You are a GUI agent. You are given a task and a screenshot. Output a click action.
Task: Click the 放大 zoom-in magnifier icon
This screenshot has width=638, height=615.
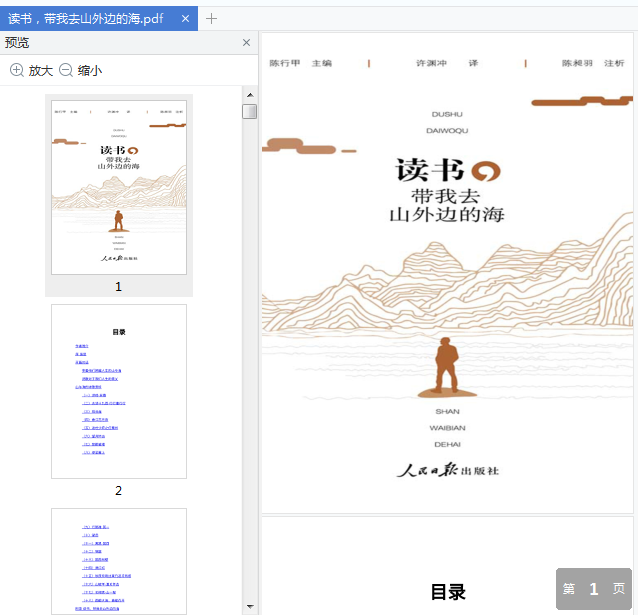(x=17, y=70)
